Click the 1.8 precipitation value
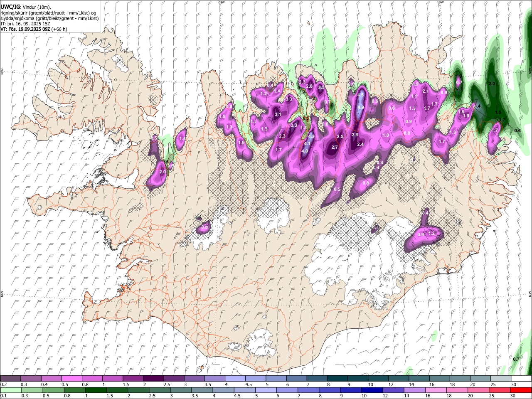 (461, 112)
